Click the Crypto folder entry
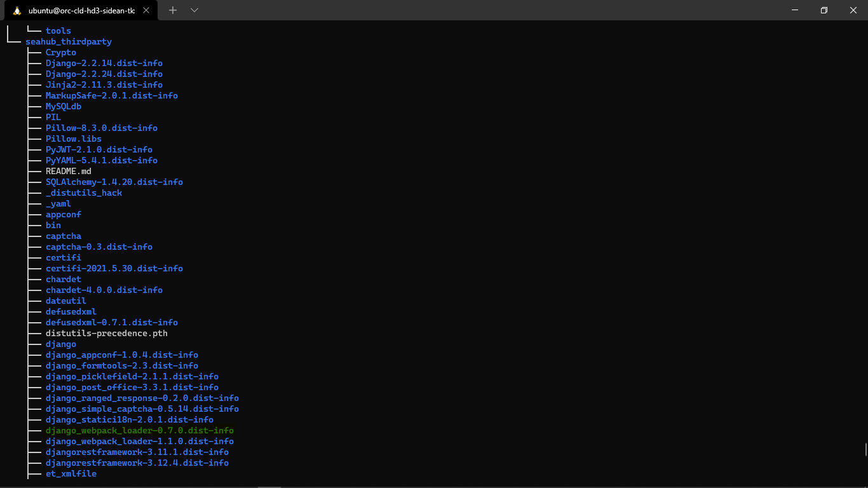 pos(61,53)
